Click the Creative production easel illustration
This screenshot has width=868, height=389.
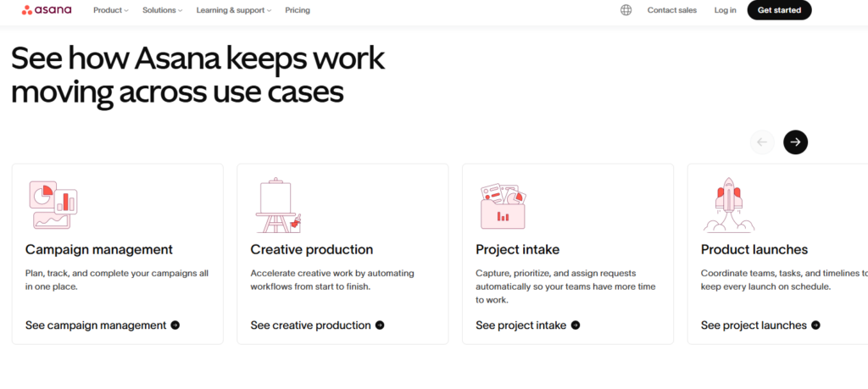[x=278, y=205]
